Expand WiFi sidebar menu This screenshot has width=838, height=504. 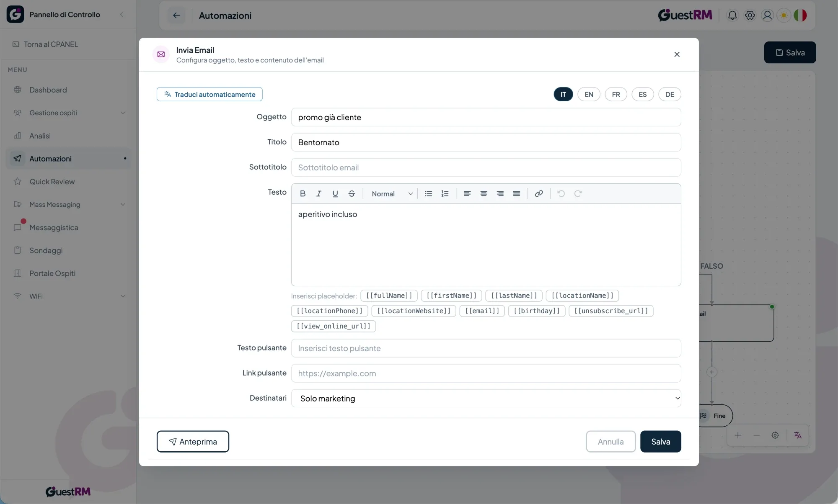69,296
